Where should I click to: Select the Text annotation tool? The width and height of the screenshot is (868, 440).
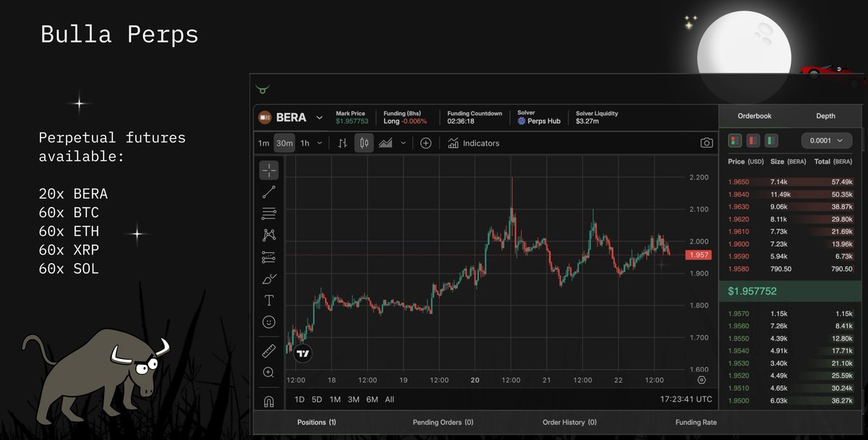pyautogui.click(x=268, y=300)
